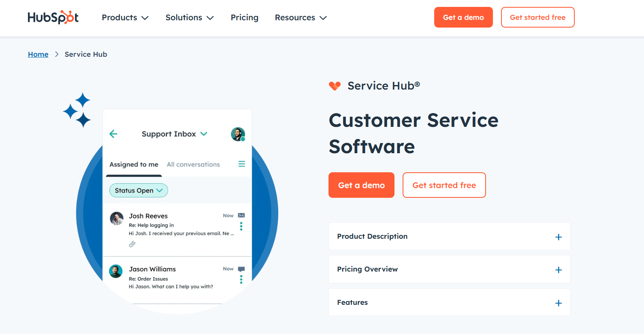Click the Get a demo button below the headline
644x334 pixels.
pos(361,185)
